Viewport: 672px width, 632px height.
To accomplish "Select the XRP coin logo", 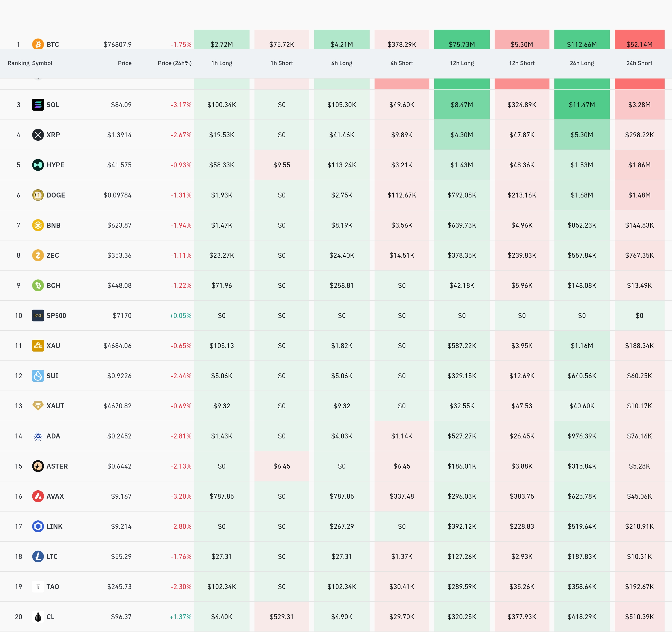I will click(x=38, y=135).
